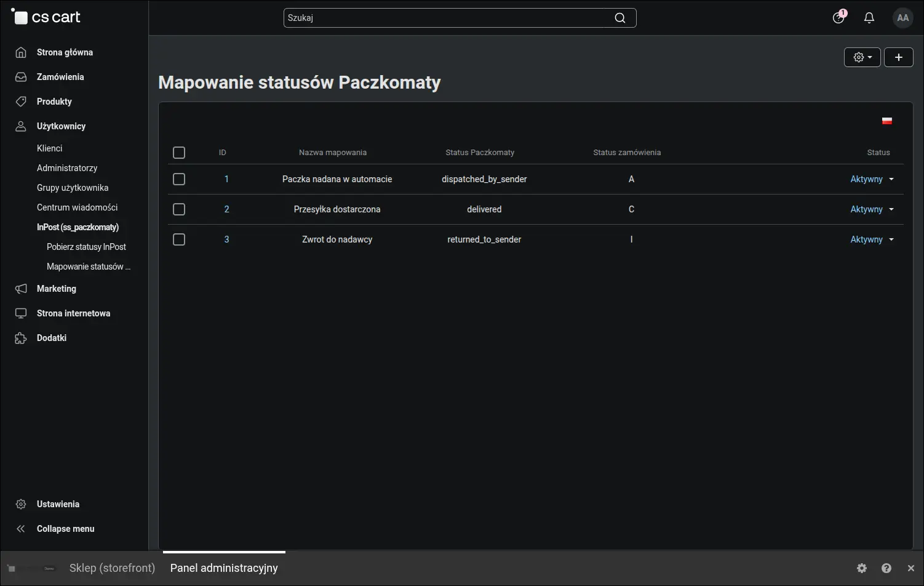Click the Nazwa mapowania column header
Image resolution: width=924 pixels, height=586 pixels.
tap(333, 153)
